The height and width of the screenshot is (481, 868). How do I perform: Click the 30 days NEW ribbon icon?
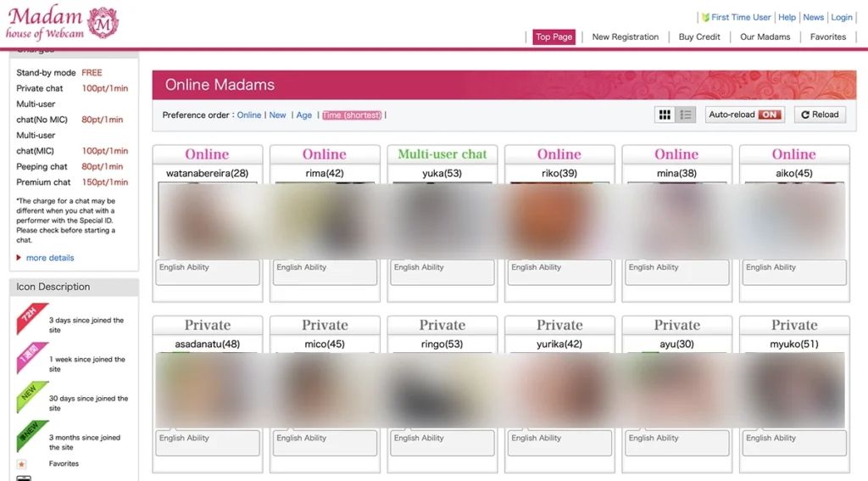pyautogui.click(x=31, y=397)
